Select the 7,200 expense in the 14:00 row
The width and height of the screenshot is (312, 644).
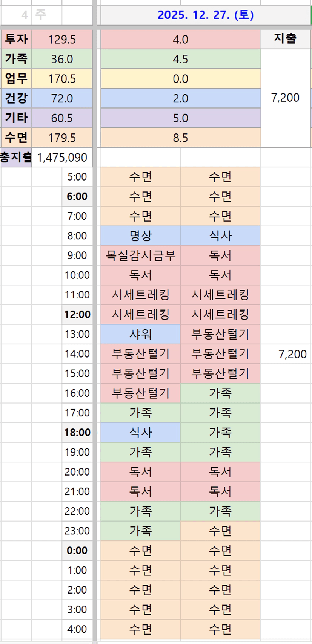[x=292, y=354]
